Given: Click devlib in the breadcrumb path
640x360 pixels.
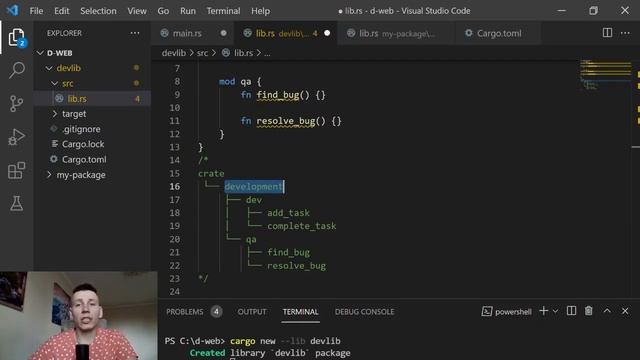Looking at the screenshot, I should click(x=173, y=53).
